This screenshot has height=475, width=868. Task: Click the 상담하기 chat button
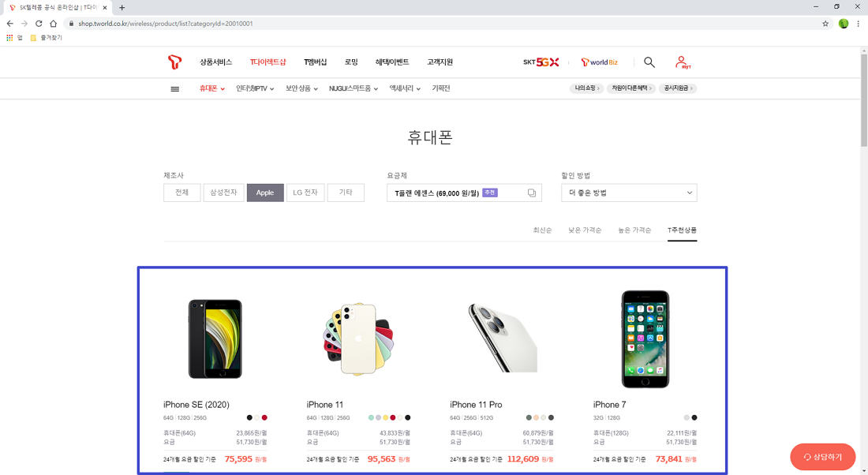tap(822, 458)
